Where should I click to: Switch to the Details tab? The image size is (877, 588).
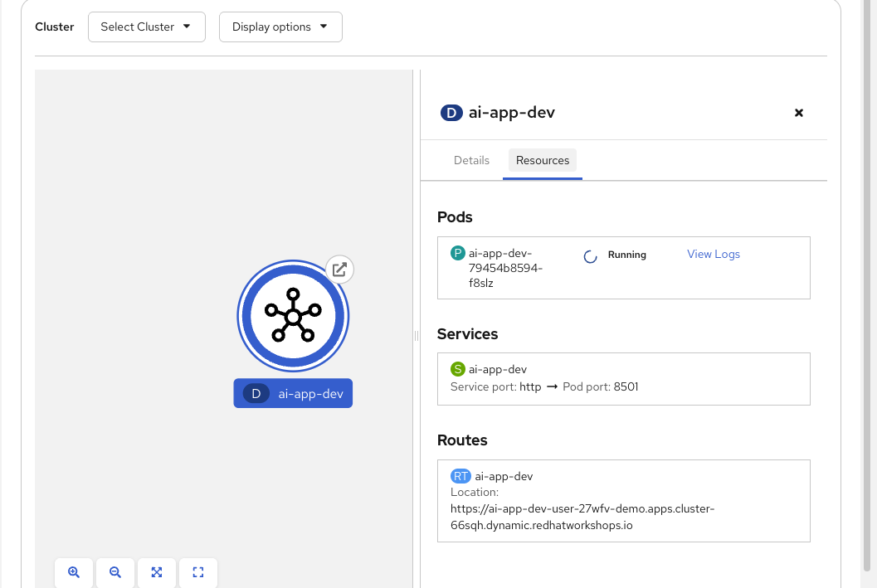pyautogui.click(x=471, y=160)
